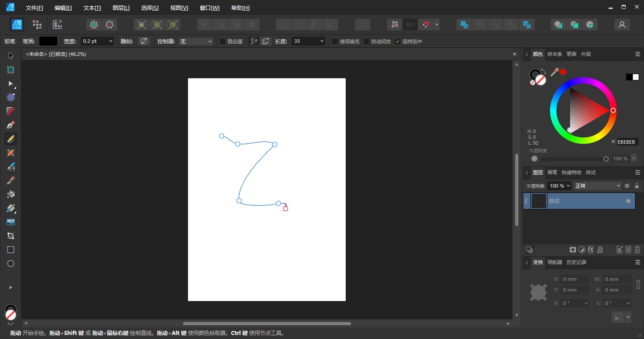644x339 pixels.
Task: Open layer effects fx icon
Action: [591, 250]
